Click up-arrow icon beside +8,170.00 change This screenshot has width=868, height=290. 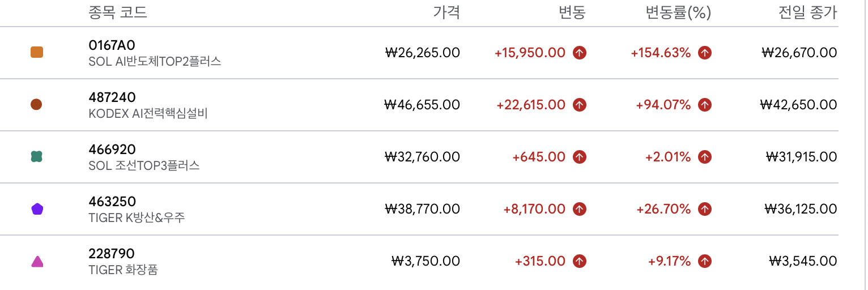579,209
